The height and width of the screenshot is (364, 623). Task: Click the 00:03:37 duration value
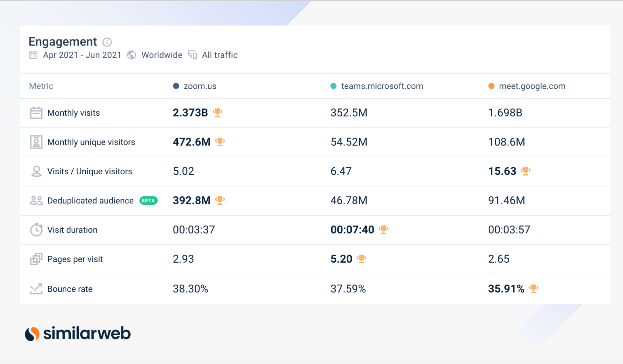pos(194,230)
